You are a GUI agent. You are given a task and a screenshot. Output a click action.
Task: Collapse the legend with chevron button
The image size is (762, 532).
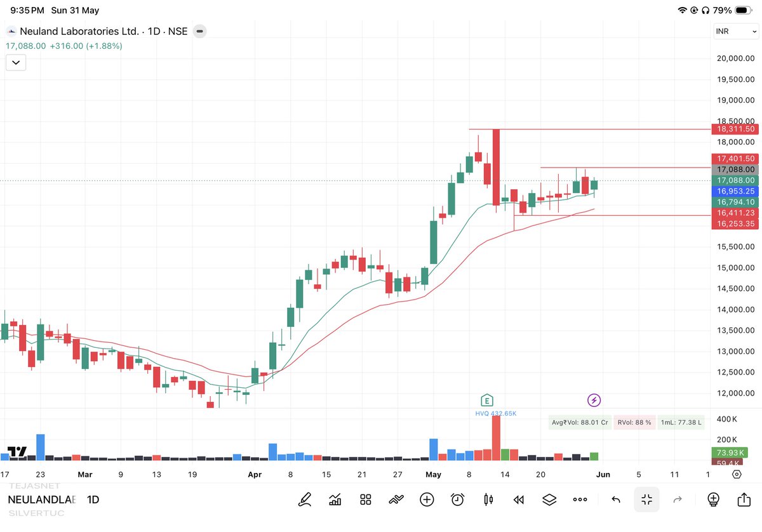[16, 62]
